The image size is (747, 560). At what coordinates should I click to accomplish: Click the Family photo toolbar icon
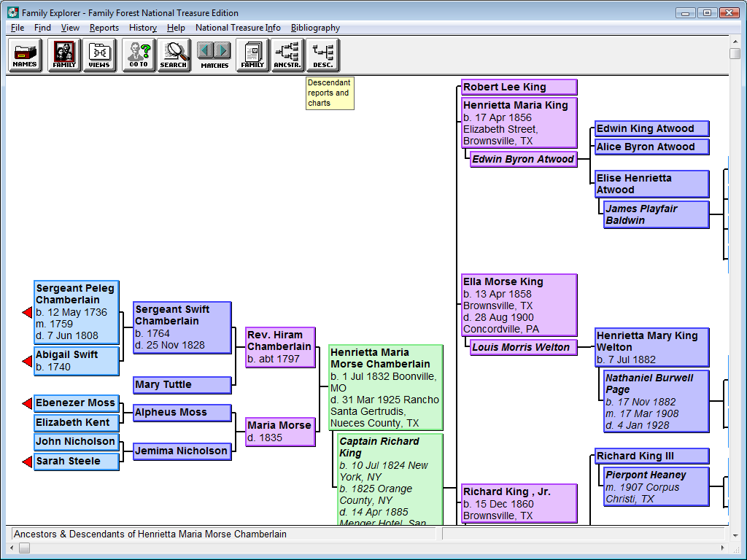point(64,55)
